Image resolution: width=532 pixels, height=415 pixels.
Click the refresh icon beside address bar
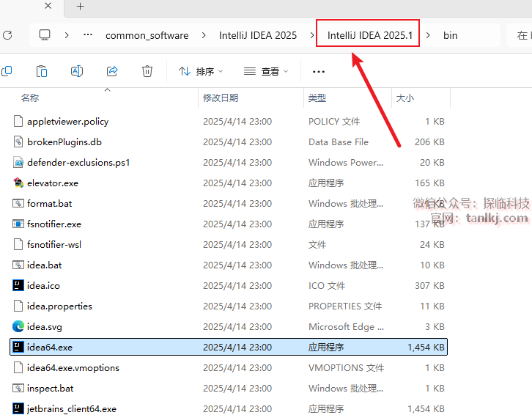(x=7, y=35)
